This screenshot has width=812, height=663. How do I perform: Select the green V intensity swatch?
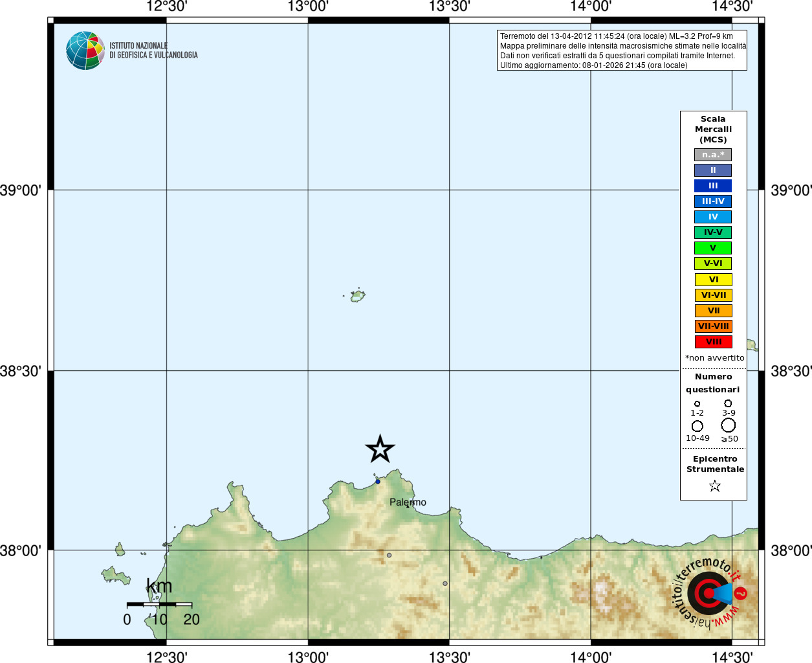pyautogui.click(x=713, y=248)
